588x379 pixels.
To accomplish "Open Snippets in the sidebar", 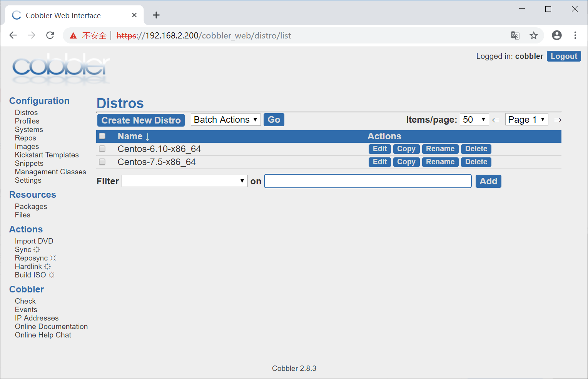I will coord(29,164).
